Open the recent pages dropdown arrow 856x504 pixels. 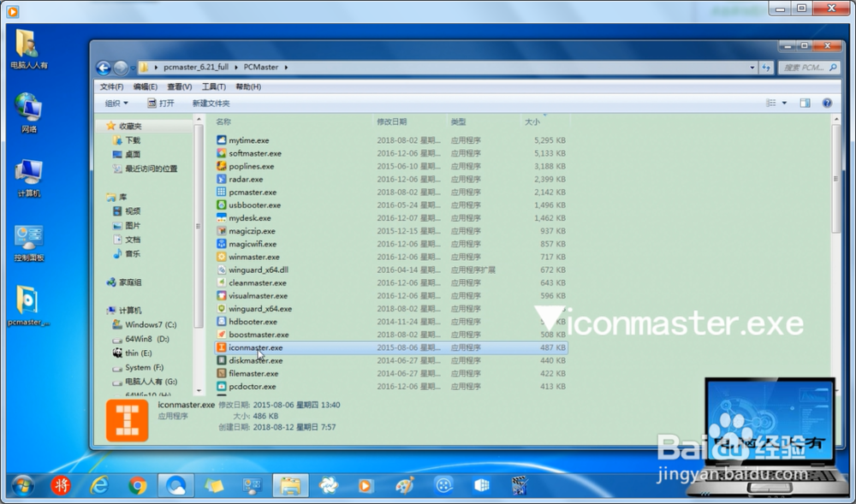[x=133, y=68]
